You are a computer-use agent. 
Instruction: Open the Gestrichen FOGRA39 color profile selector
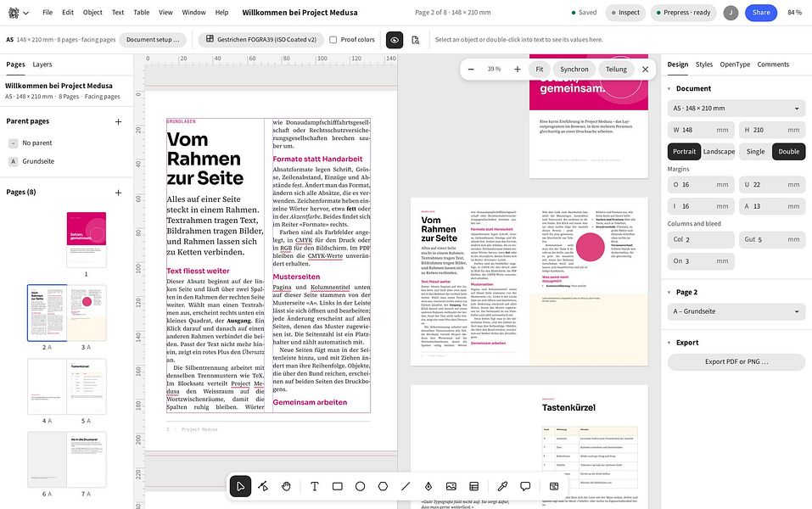(261, 39)
